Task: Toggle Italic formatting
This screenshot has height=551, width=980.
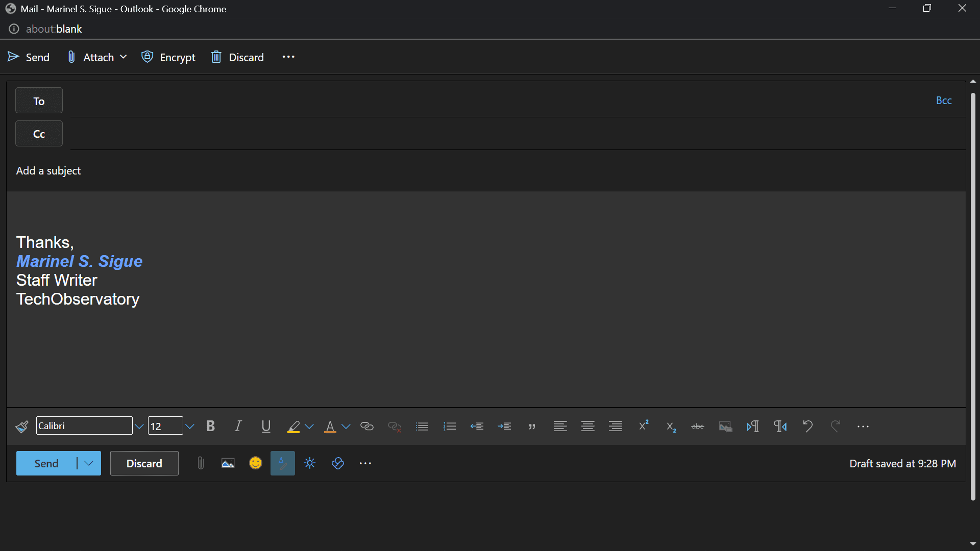Action: 238,427
